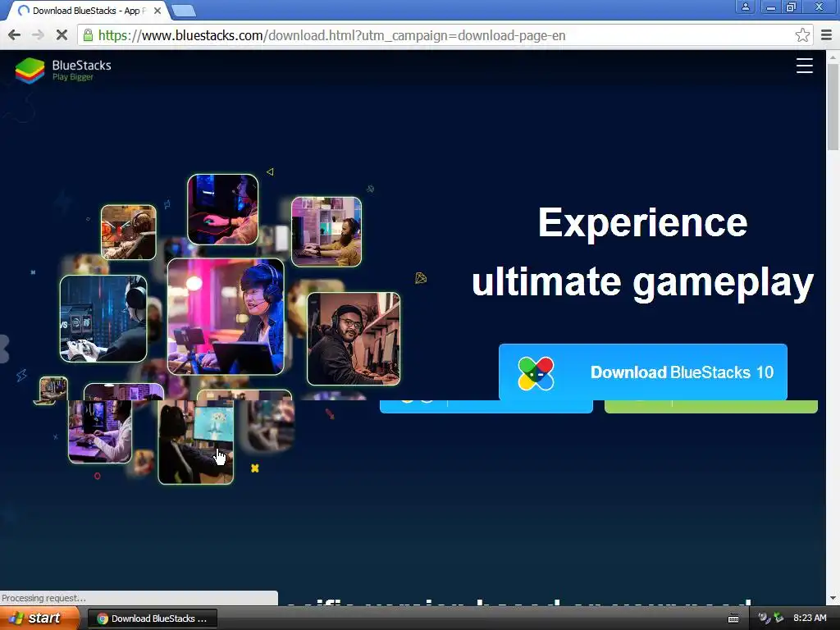The height and width of the screenshot is (630, 840).
Task: Click the Download BlueStacks taskbar item
Action: [152, 619]
